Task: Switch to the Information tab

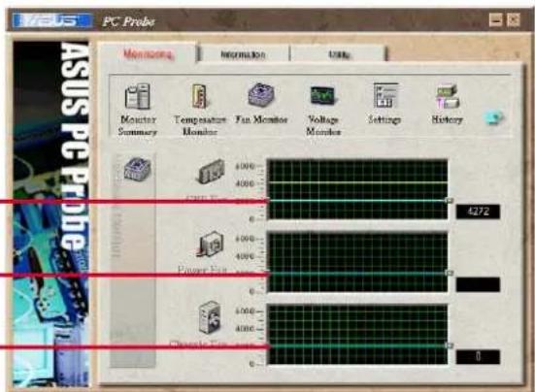Action: pos(243,54)
